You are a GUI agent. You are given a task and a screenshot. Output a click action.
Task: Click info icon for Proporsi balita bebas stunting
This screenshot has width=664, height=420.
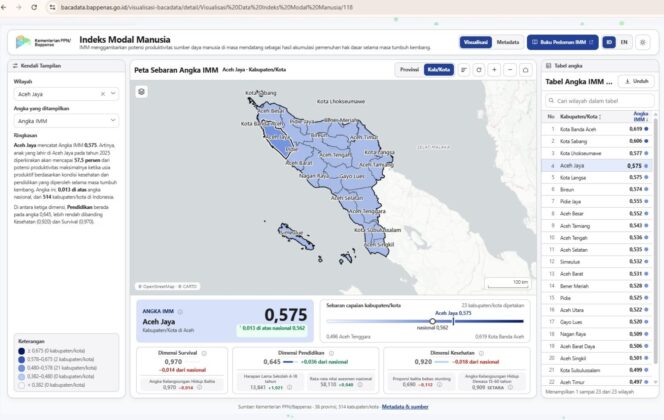coord(440,385)
